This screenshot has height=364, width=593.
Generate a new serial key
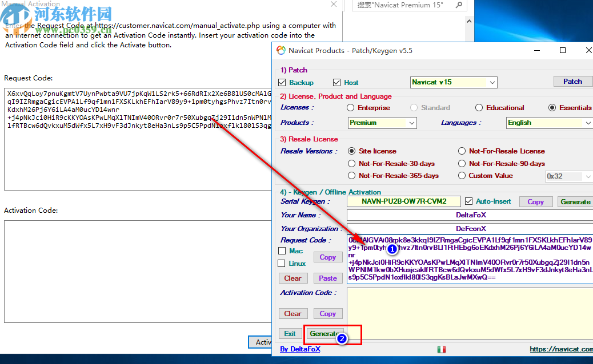tap(575, 201)
